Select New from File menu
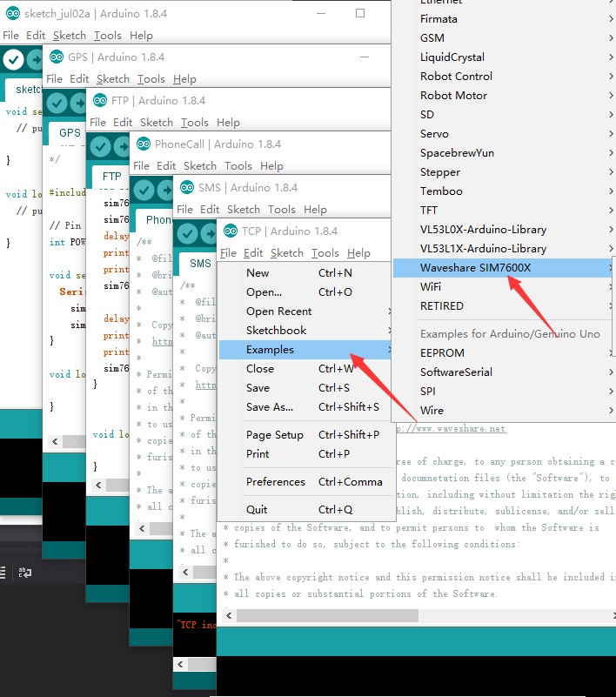The image size is (616, 697). (305, 273)
